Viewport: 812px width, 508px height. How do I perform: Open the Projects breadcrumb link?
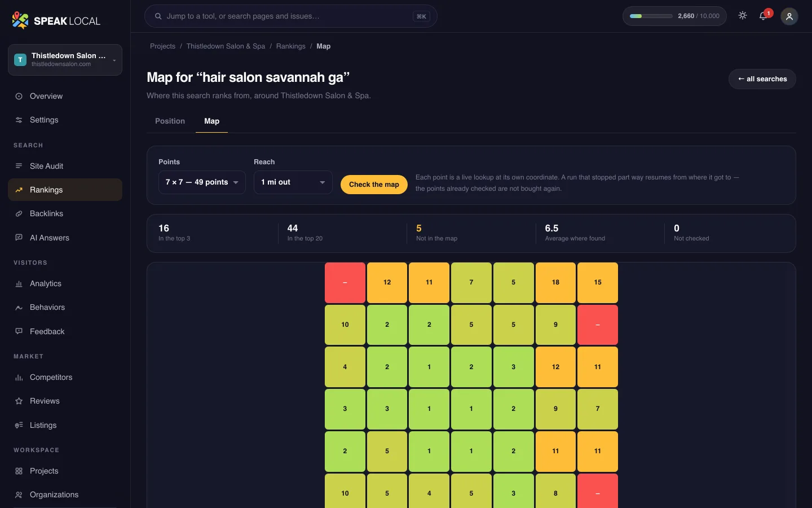pyautogui.click(x=163, y=46)
